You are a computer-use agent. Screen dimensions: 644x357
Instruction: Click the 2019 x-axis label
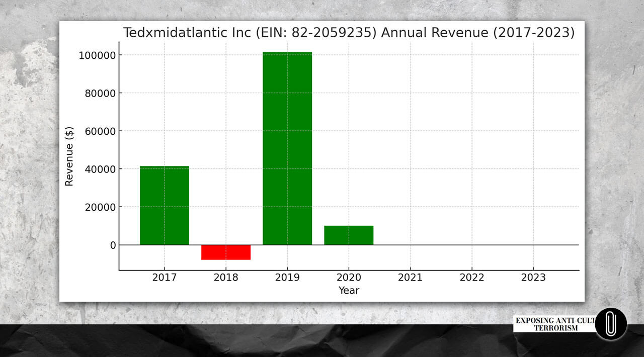[287, 278]
